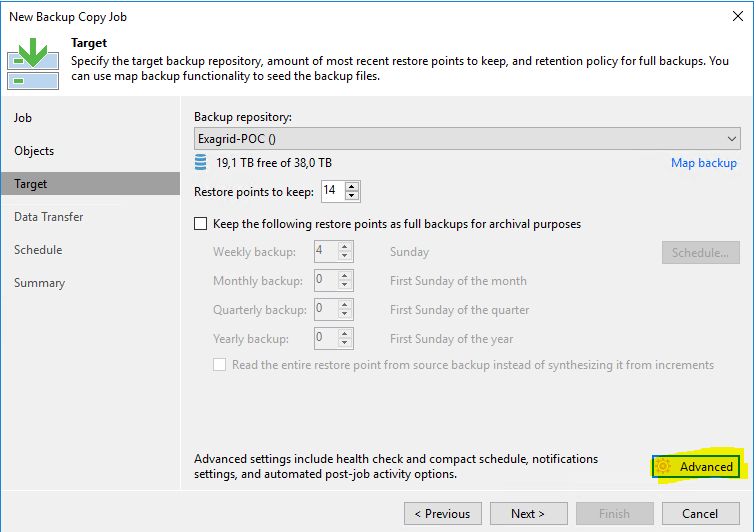Select the Data Transfer step
Image resolution: width=754 pixels, height=532 pixels.
(x=49, y=217)
